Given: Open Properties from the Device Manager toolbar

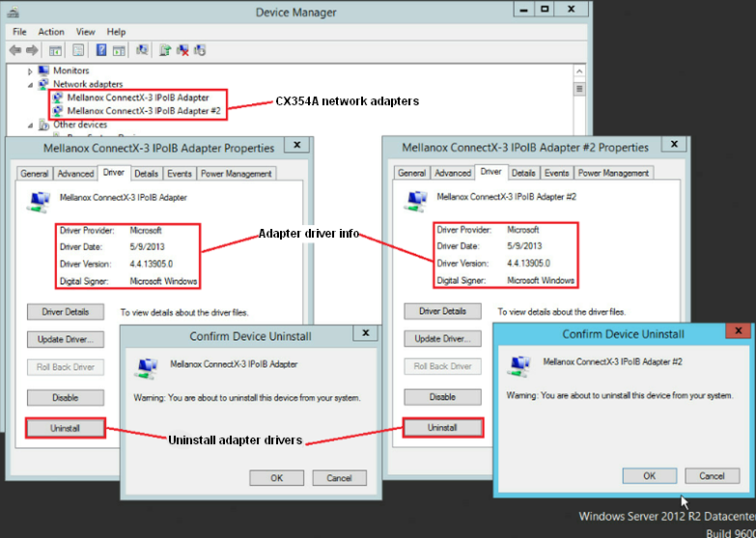Looking at the screenshot, I should (78, 50).
